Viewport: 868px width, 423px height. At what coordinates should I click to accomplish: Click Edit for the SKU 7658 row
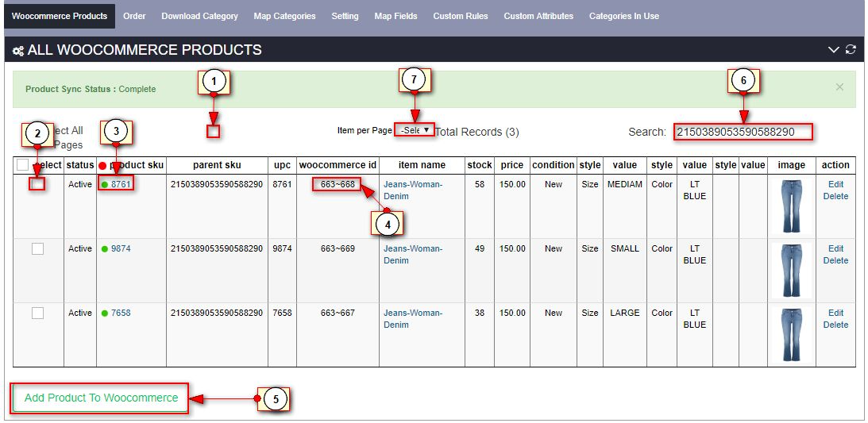836,313
